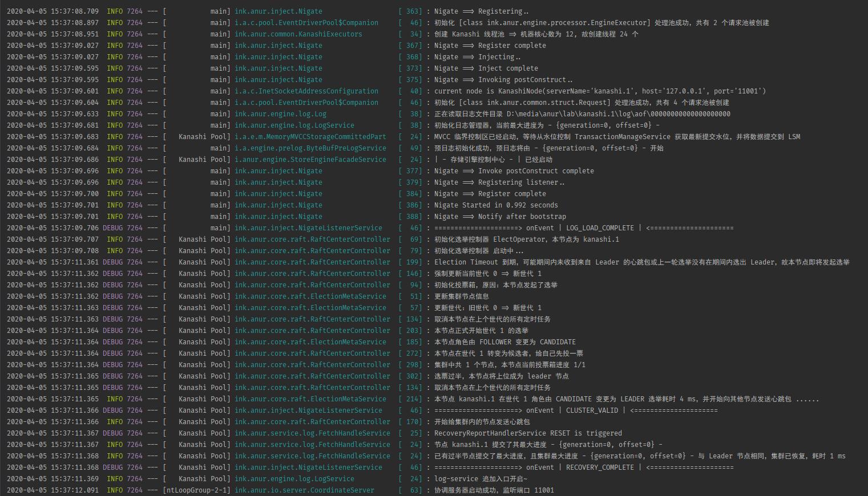Click the '更新集群节点信息' message
Screen dimensions: 868x496
(461, 296)
